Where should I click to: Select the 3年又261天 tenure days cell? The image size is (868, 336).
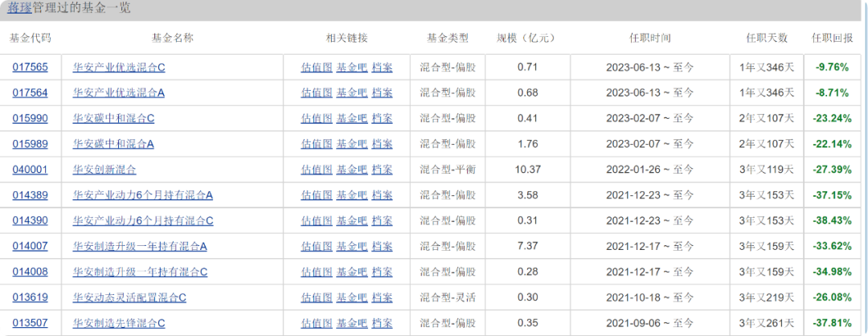[x=767, y=322]
